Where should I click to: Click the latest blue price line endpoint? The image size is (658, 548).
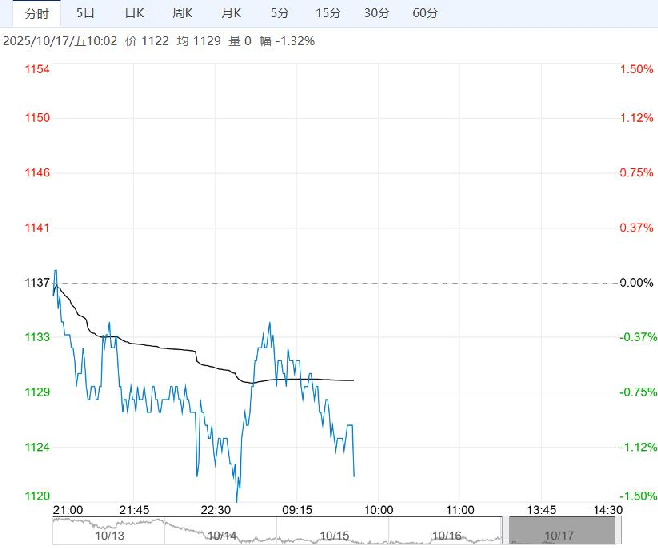(x=354, y=475)
